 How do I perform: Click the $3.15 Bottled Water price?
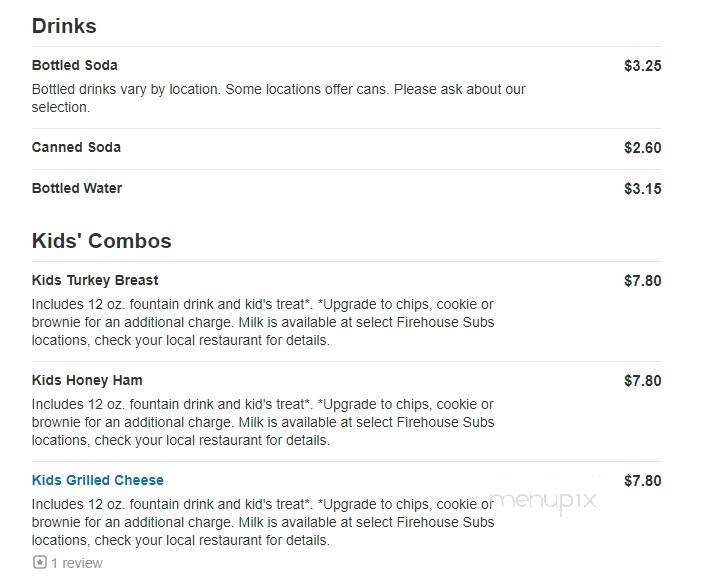[x=643, y=189]
